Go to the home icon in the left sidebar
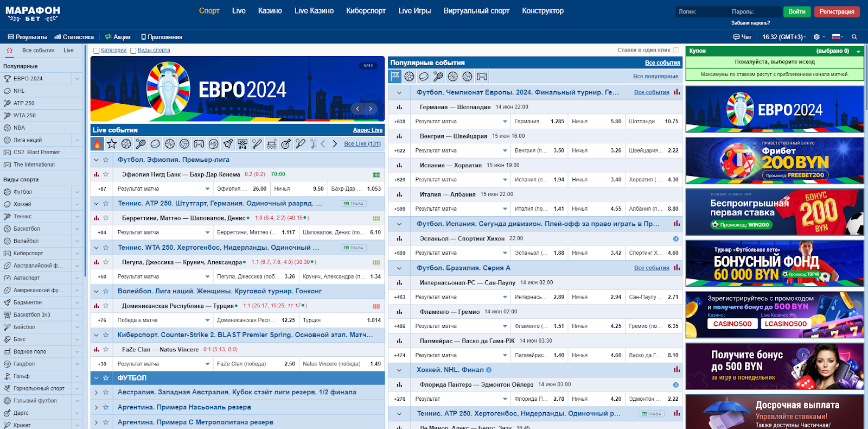 9,51
